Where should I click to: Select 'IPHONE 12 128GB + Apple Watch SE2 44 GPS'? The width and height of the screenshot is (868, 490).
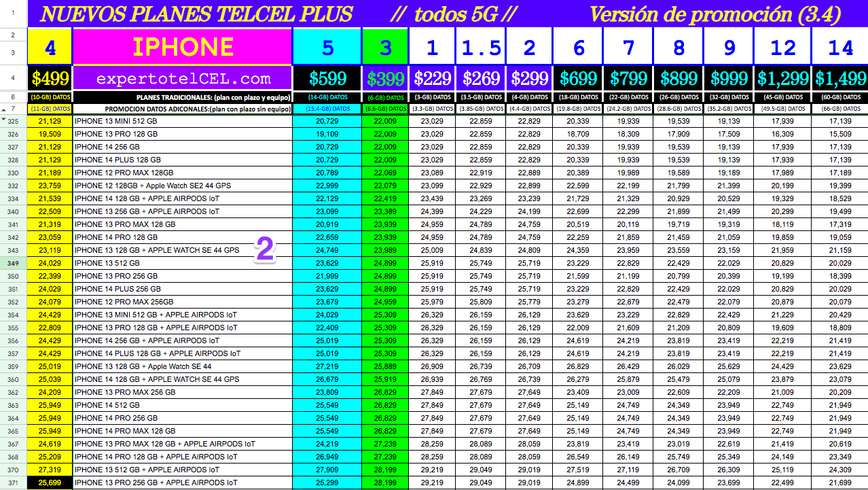(183, 186)
